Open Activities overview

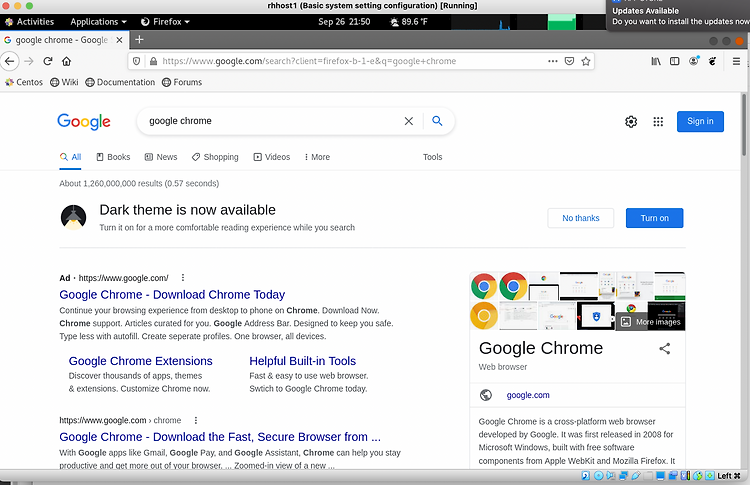tap(30, 22)
